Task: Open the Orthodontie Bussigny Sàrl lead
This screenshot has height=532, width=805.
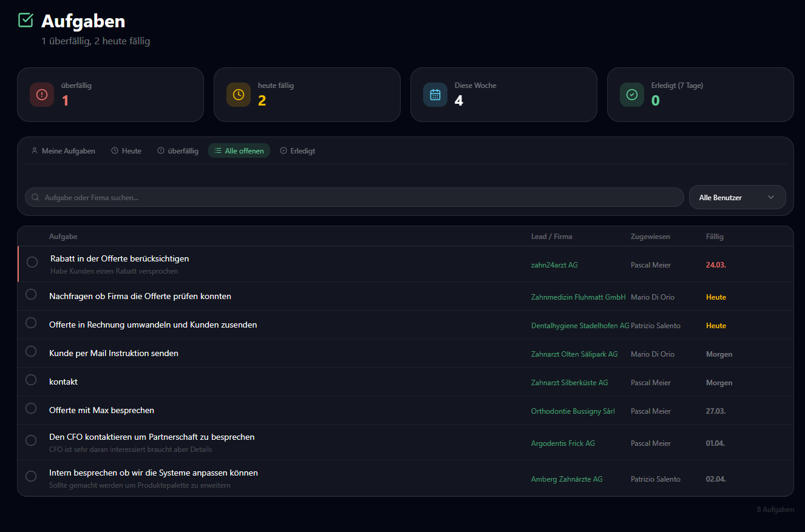Action: click(x=573, y=411)
